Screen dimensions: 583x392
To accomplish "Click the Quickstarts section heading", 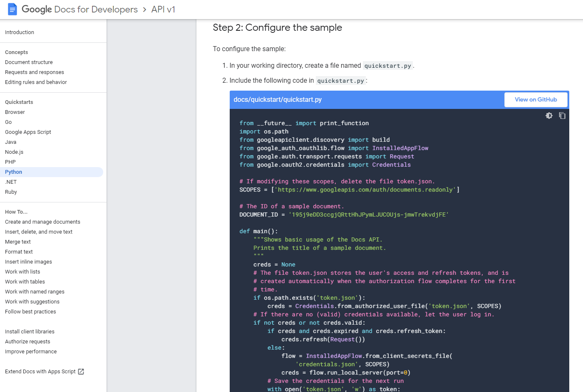I will 19,102.
